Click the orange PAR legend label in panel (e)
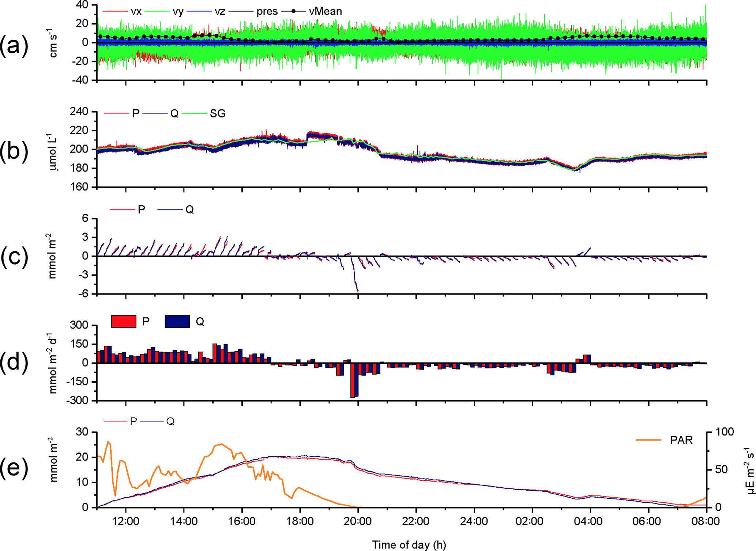Screen dimensions: 756x551 coord(681,440)
